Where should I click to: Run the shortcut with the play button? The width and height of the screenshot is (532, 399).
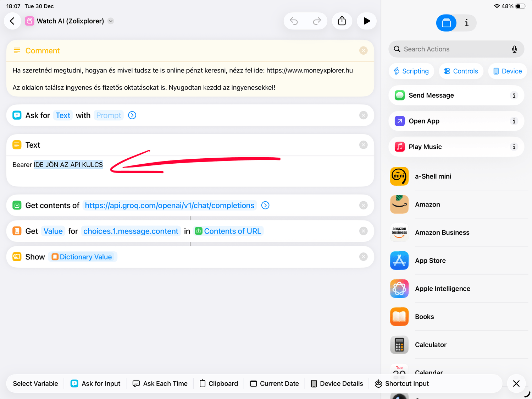click(x=367, y=21)
